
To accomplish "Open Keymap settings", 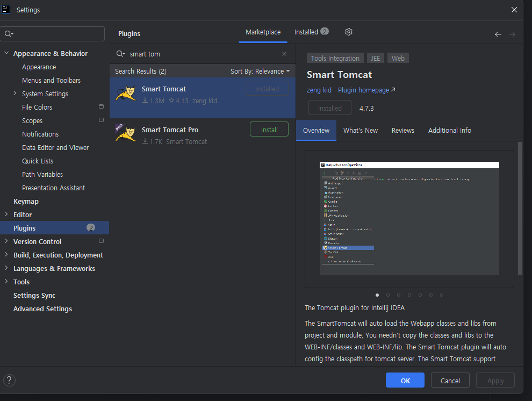I will coord(26,201).
